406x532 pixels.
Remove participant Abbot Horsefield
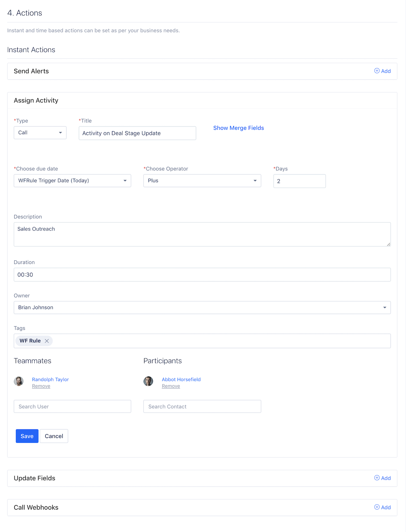[x=171, y=386]
